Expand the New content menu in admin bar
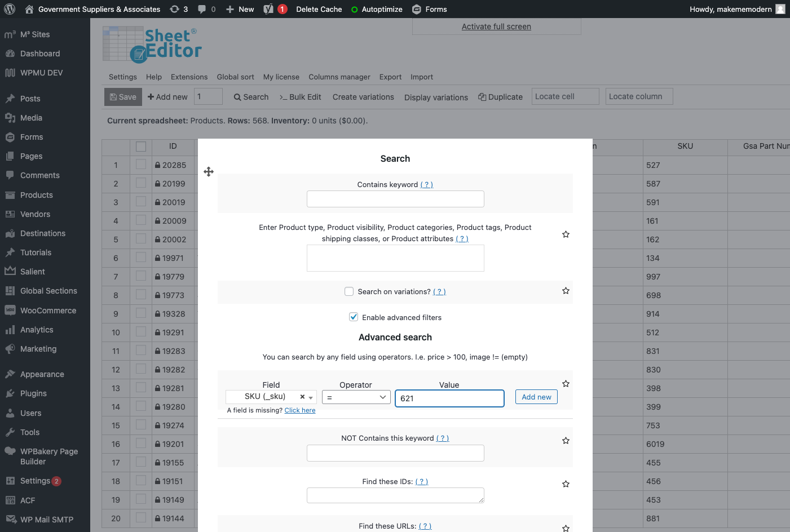Screen dimensions: 790x532 click(240, 9)
